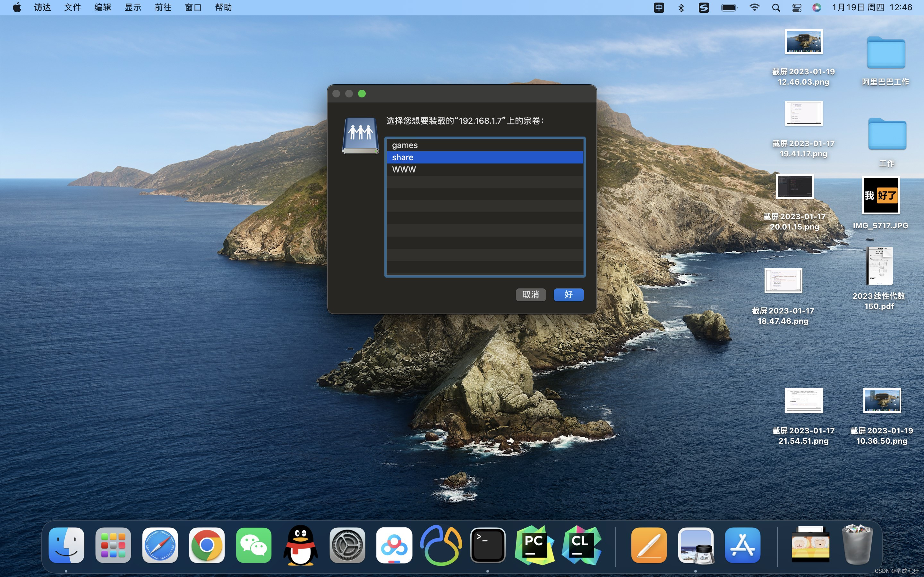924x577 pixels.
Task: Launch PyCharm from the dock
Action: click(534, 545)
